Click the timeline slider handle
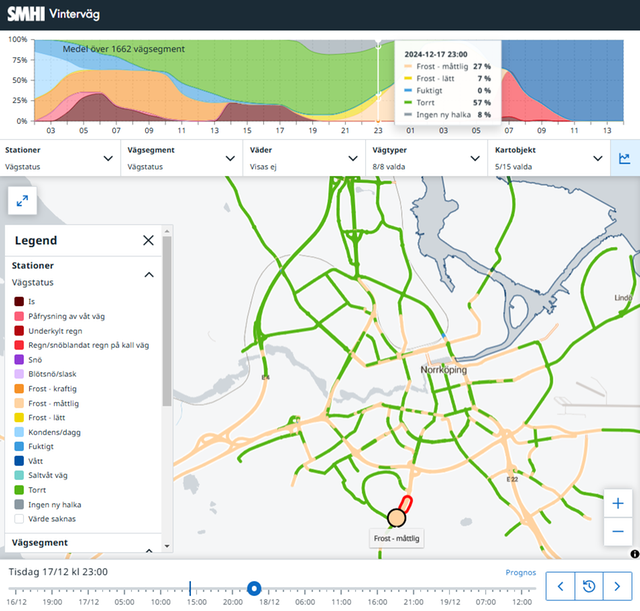 point(254,589)
